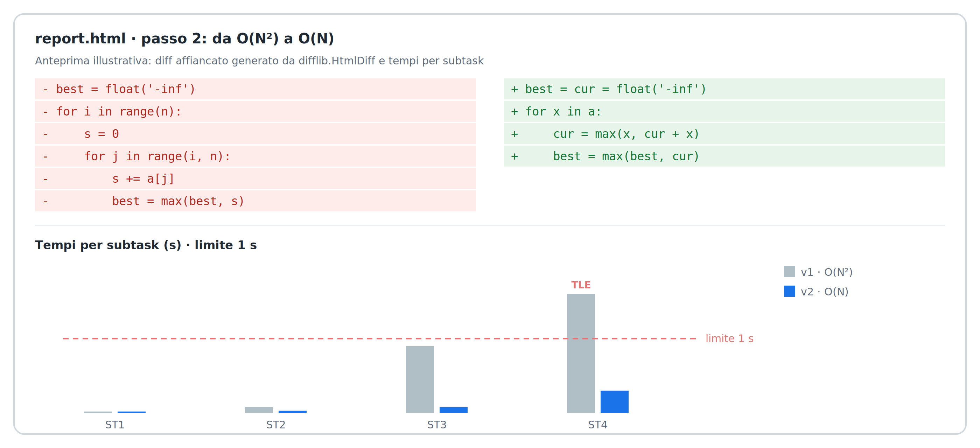Click the ST2 axis label
The height and width of the screenshot is (448, 980).
coord(276,425)
